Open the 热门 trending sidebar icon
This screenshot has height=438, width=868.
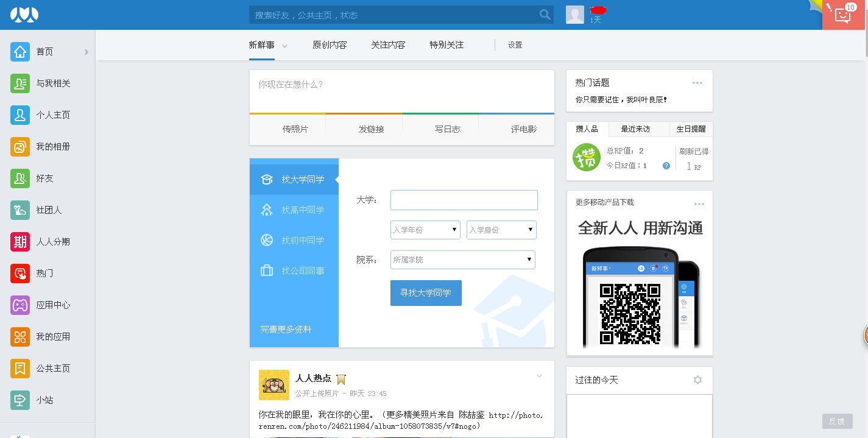pyautogui.click(x=20, y=274)
